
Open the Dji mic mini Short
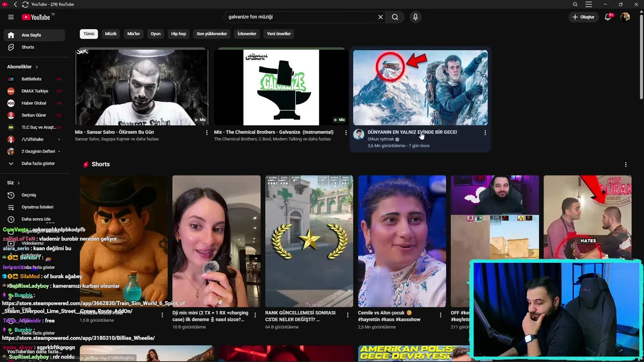(x=216, y=241)
